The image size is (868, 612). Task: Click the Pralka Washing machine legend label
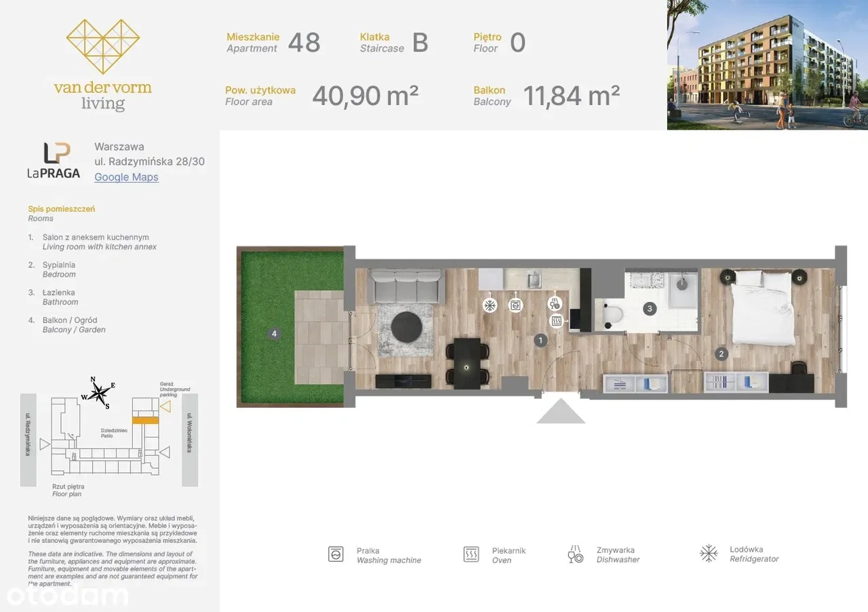pyautogui.click(x=389, y=556)
